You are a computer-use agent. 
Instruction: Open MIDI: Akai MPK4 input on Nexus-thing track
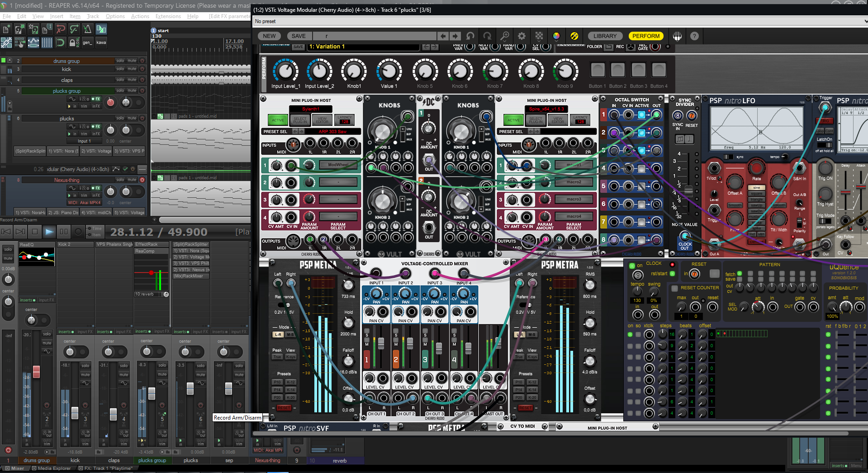pos(84,203)
